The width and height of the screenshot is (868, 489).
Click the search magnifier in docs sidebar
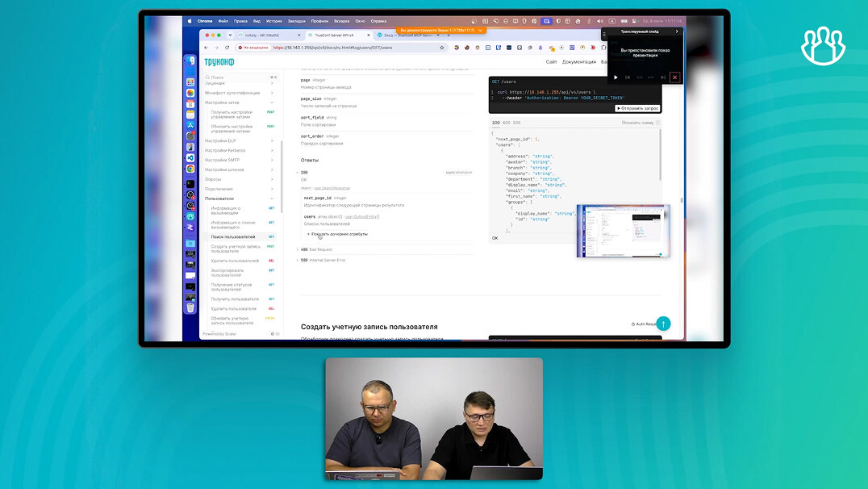tap(207, 77)
